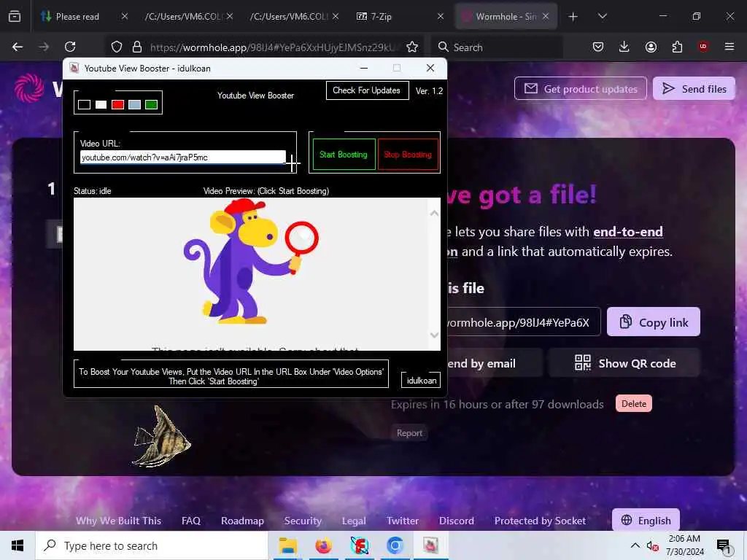Select the red color swatch in Youtube View Booster

tap(117, 104)
